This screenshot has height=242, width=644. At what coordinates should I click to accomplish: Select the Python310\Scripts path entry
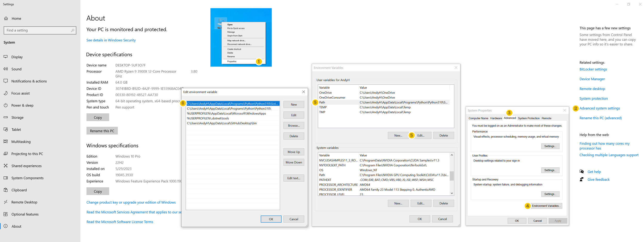[233, 104]
